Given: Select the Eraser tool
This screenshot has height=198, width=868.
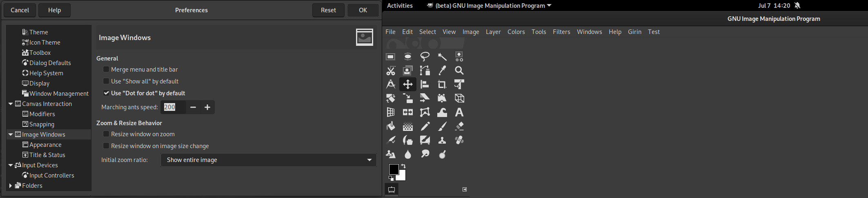Looking at the screenshot, I should coord(459,126).
